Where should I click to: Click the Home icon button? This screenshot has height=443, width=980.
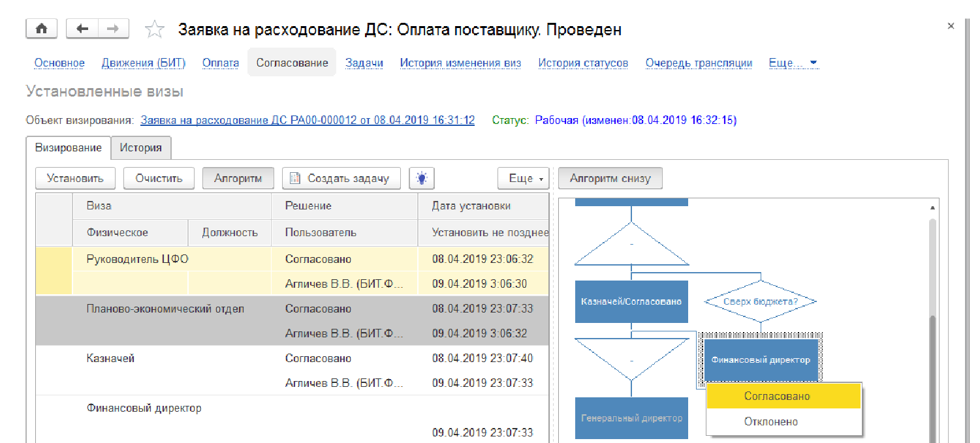(41, 29)
